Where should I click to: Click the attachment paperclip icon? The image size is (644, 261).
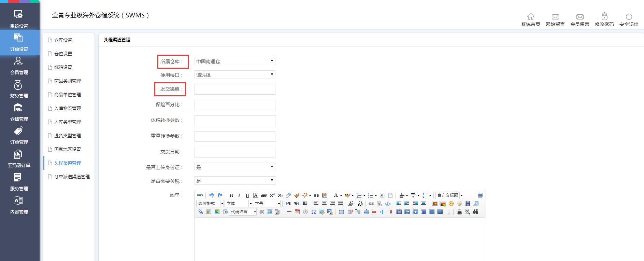[x=201, y=212]
